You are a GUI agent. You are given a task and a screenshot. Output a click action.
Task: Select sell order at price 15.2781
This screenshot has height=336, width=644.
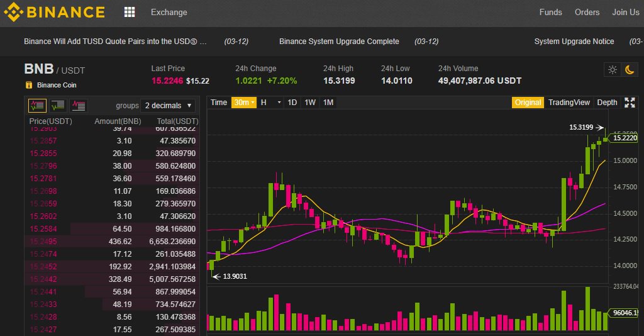click(112, 179)
